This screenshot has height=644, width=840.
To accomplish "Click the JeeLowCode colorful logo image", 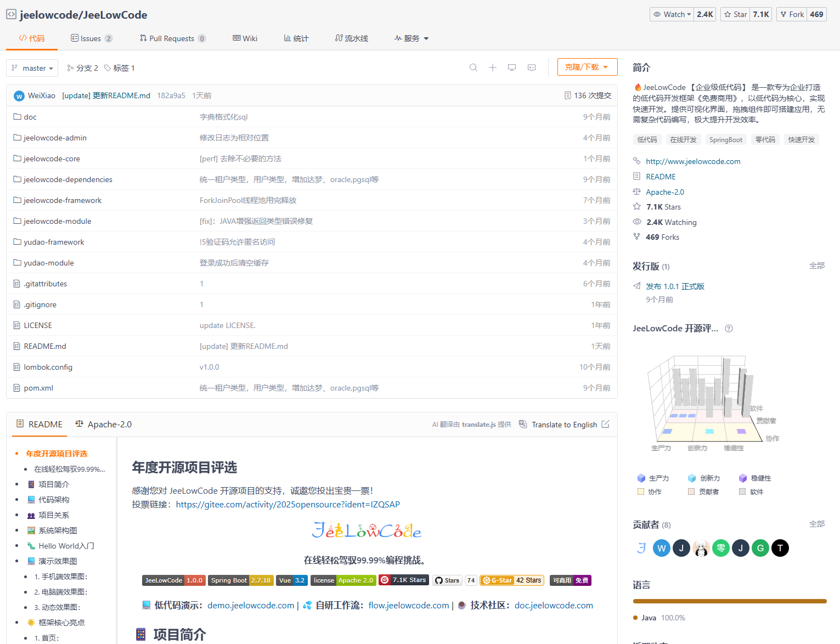I will click(367, 530).
